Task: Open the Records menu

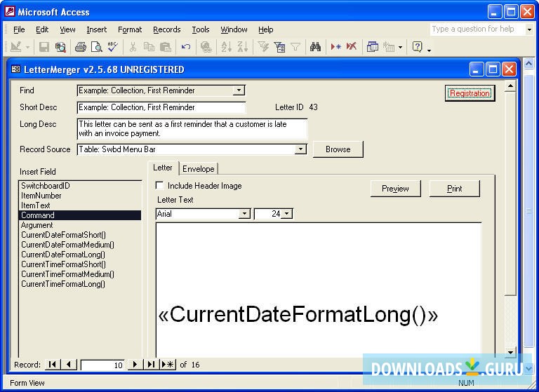Action: [x=167, y=29]
